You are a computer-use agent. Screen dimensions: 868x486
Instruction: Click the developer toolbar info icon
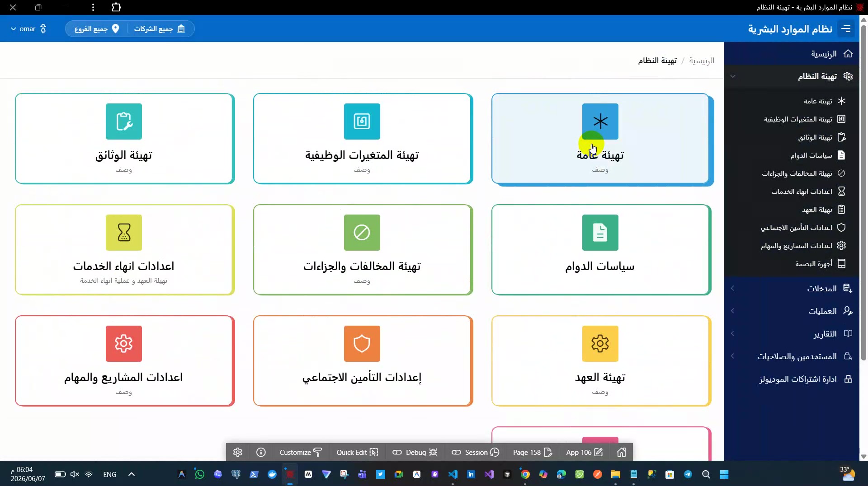point(261,452)
